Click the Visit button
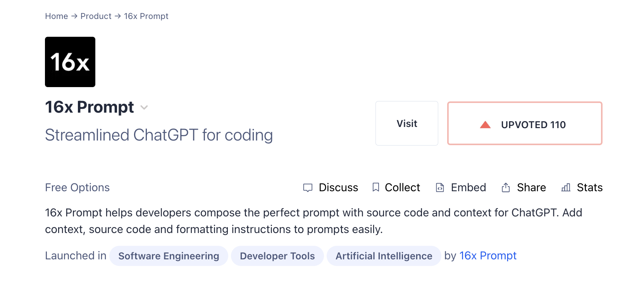 click(x=406, y=123)
